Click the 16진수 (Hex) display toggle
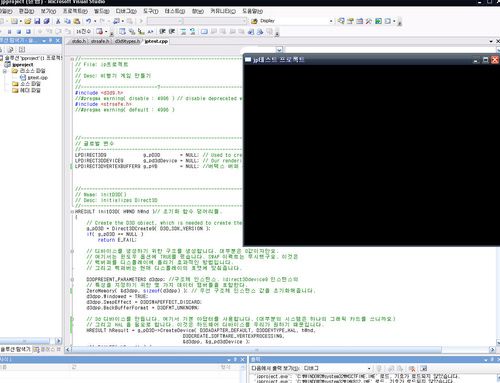This screenshot has height=383, width=500. pyautogui.click(x=83, y=31)
